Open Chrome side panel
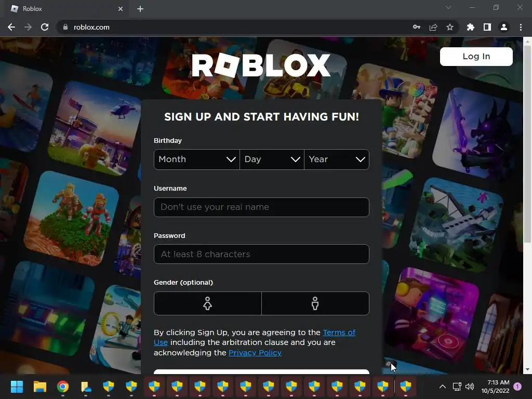The image size is (532, 399). point(487,27)
